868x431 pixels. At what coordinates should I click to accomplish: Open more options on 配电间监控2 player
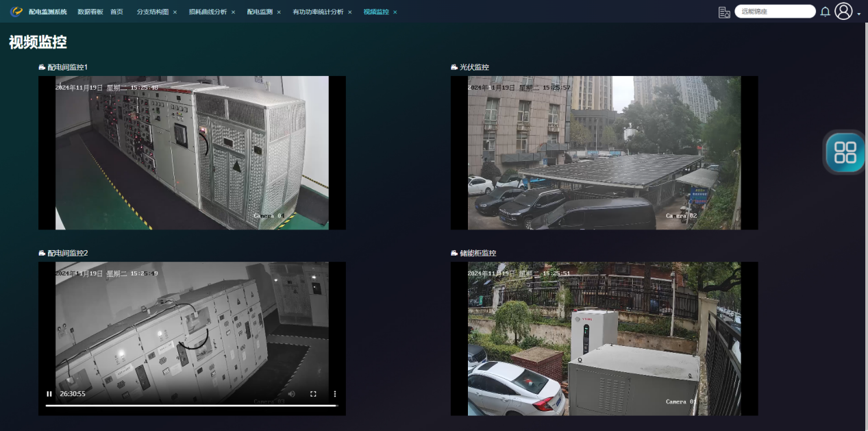point(335,394)
